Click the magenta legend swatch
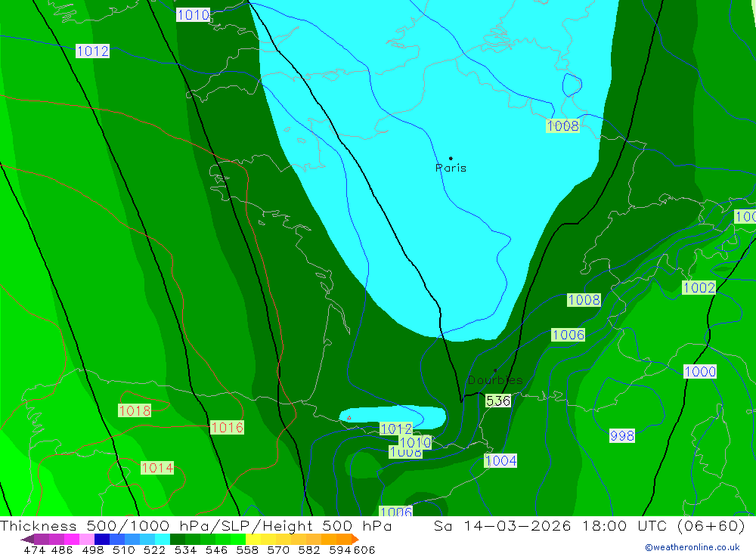Viewport: 756px width, 554px height. [x=71, y=539]
